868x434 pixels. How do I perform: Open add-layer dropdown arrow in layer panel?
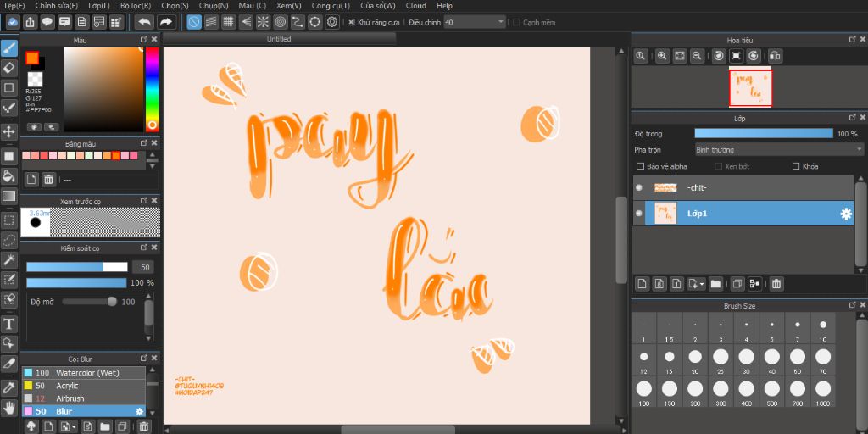702,284
